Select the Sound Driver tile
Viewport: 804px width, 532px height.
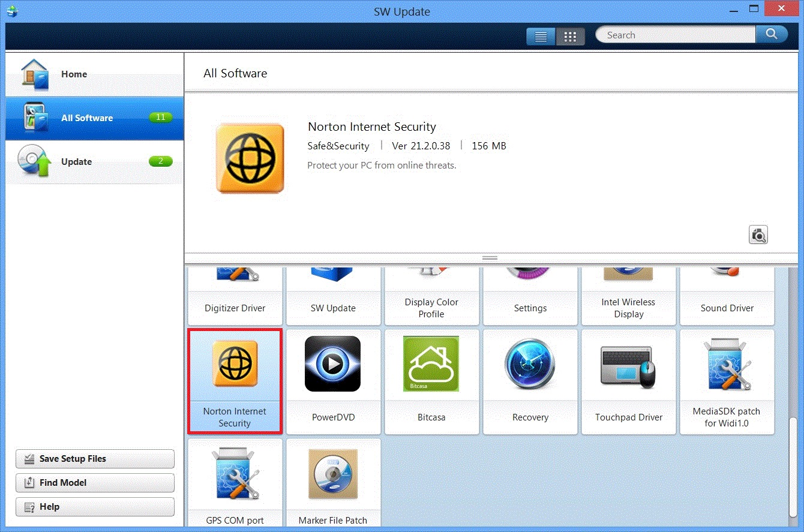click(727, 297)
